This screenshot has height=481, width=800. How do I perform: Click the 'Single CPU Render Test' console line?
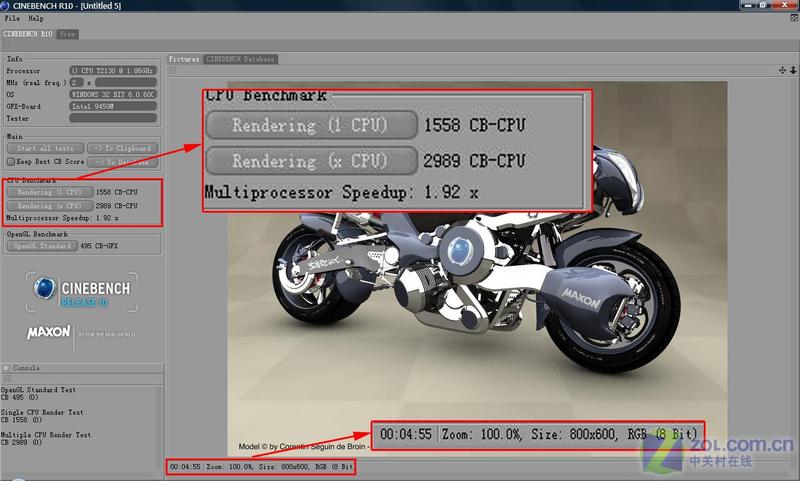click(42, 412)
